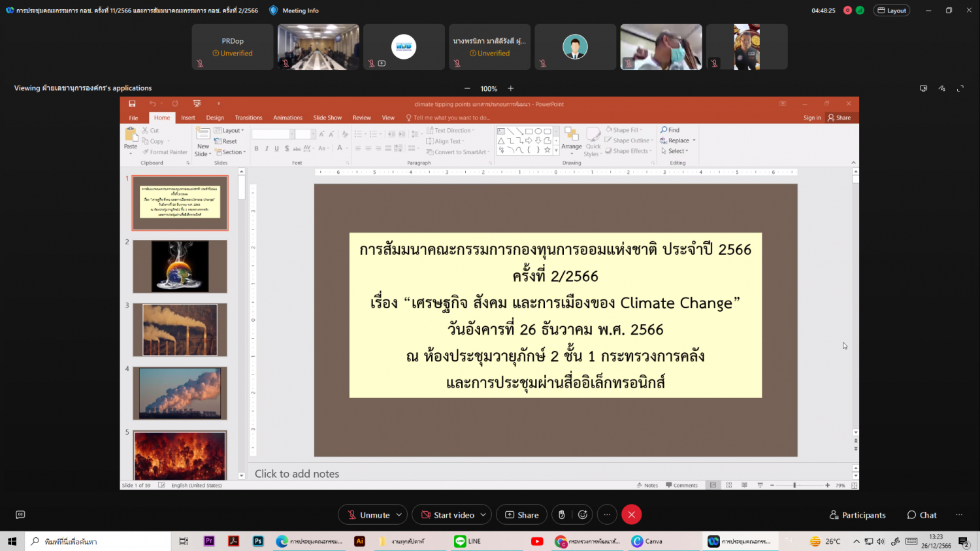Toggle Strikethrough formatting
This screenshot has width=980, height=551.
coord(297,148)
